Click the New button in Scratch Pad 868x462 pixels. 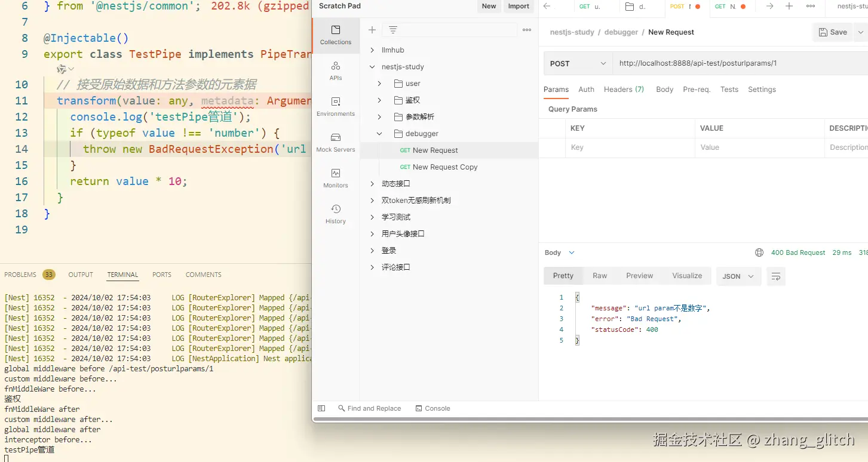pyautogui.click(x=489, y=6)
